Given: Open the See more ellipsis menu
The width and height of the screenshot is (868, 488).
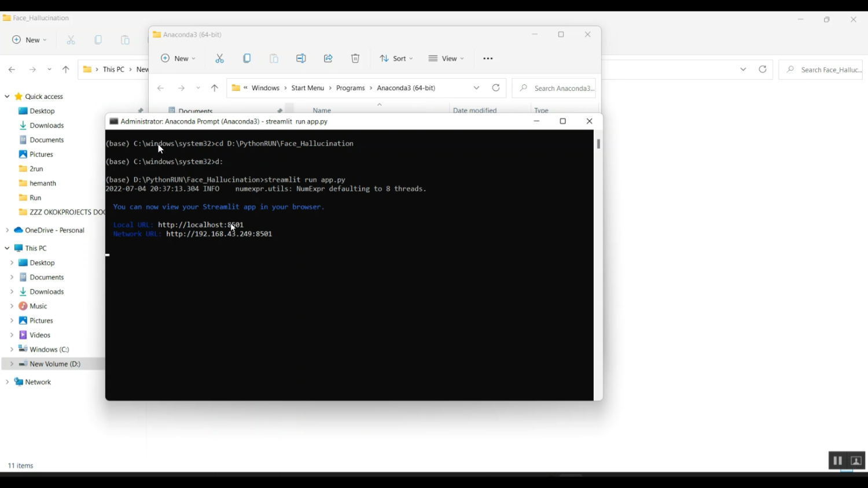Looking at the screenshot, I should 488,58.
